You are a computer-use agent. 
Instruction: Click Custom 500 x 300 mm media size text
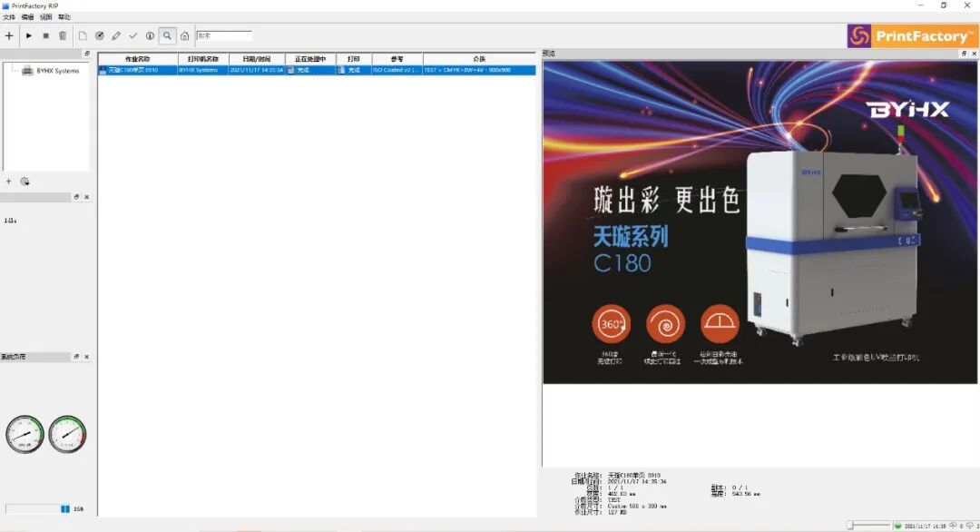[638, 507]
